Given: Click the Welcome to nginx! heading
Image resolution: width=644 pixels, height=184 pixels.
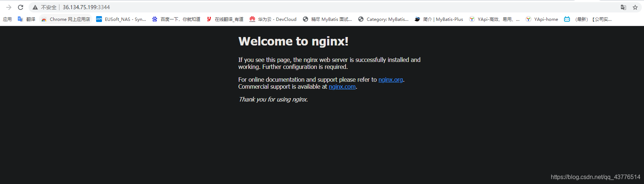Looking at the screenshot, I should tap(293, 41).
